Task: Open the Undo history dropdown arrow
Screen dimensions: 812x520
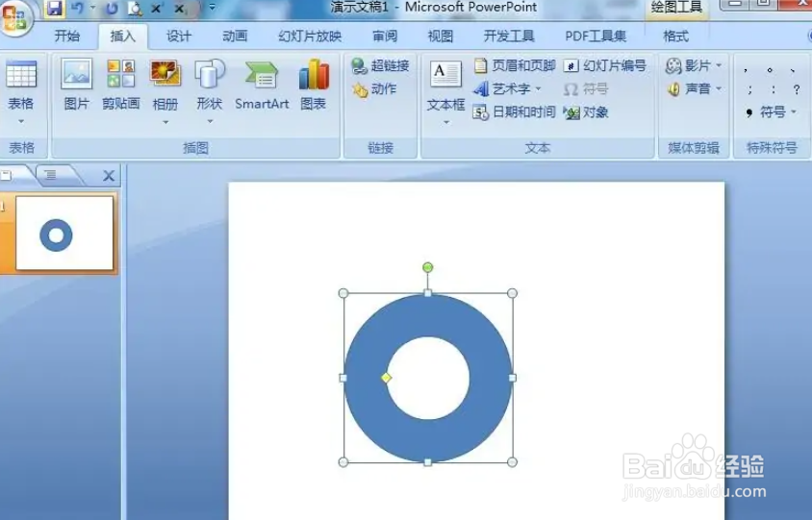Action: coord(92,8)
